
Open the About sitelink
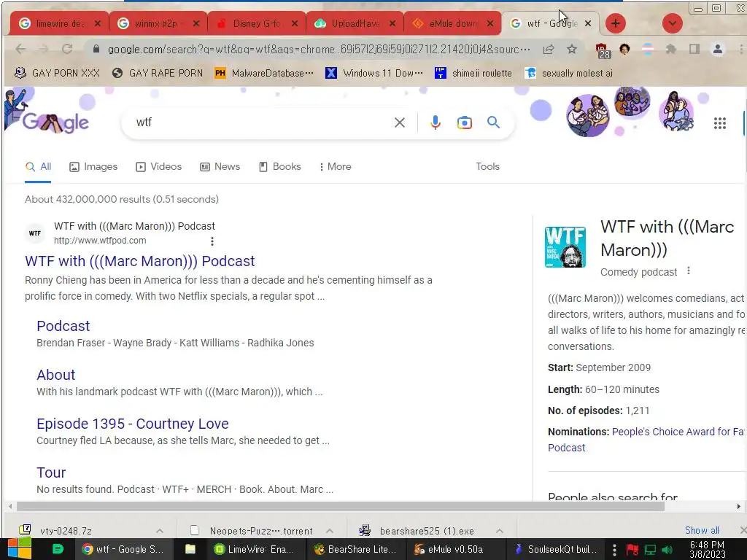[55, 375]
